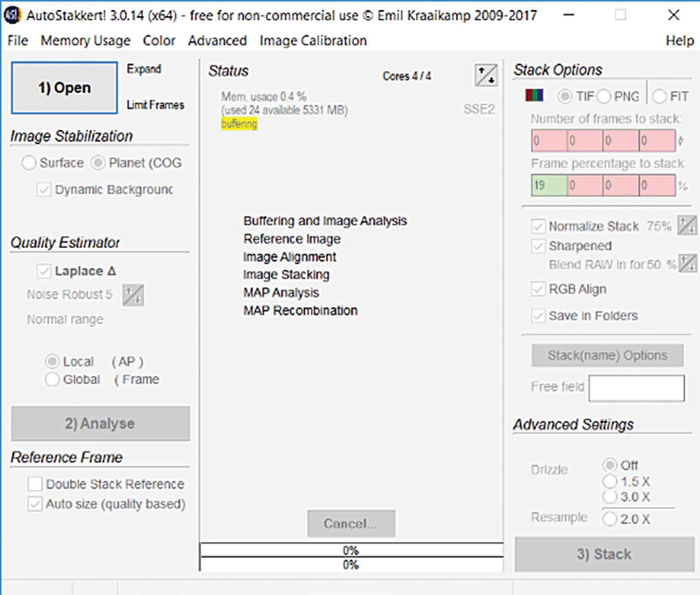Click the 2) Analyse button
This screenshot has height=595, width=700.
(100, 423)
